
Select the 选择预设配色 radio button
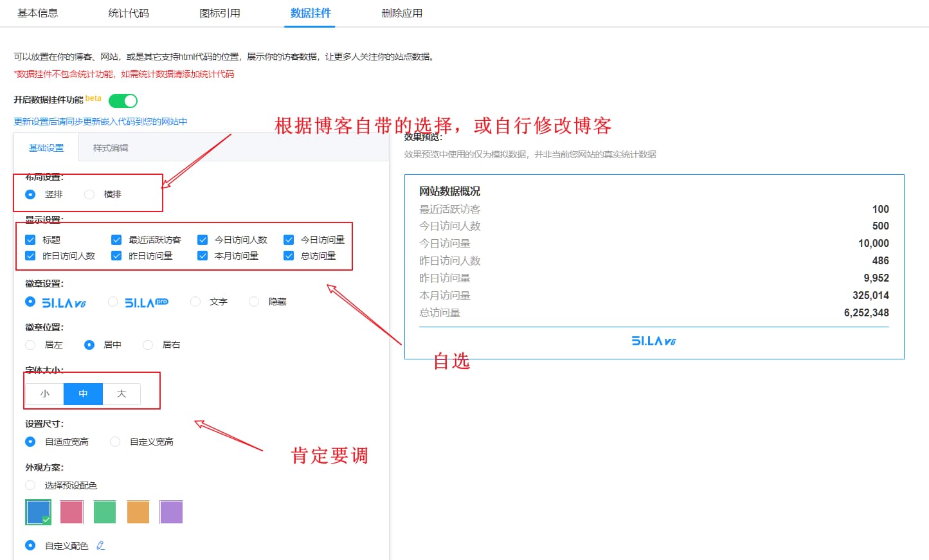click(x=30, y=485)
